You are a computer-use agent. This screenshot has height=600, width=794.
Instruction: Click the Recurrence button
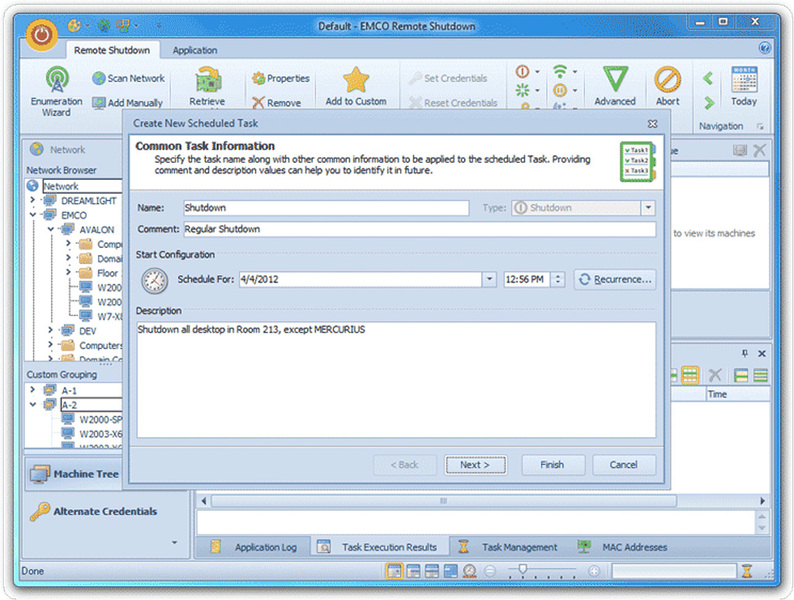click(x=615, y=279)
